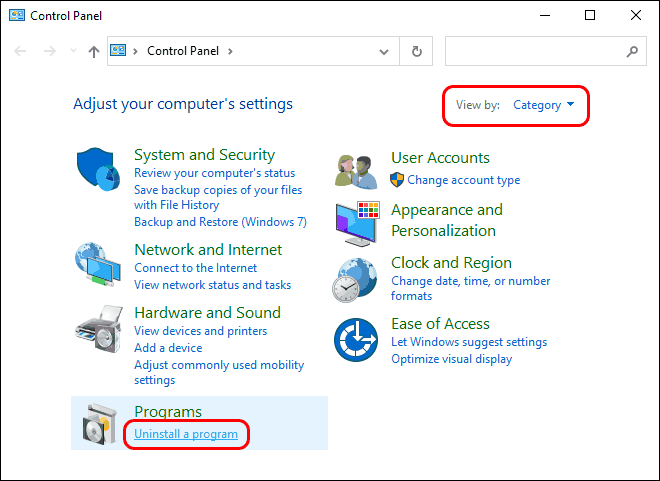Open Ease of Access category
The height and width of the screenshot is (481, 660).
click(440, 324)
